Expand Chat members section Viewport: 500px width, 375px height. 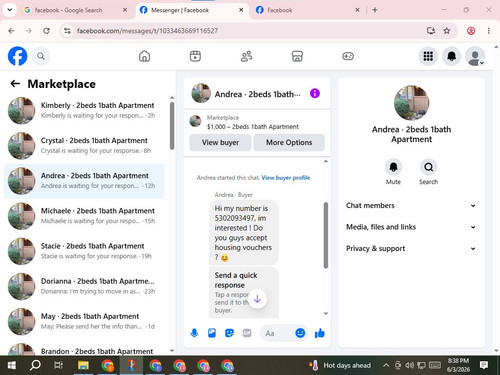click(411, 205)
